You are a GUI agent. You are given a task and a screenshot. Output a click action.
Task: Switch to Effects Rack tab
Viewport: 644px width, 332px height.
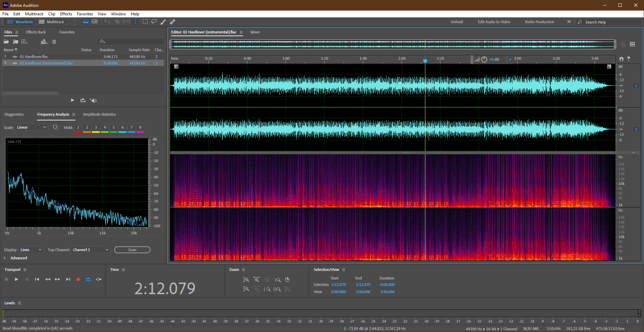click(x=36, y=32)
